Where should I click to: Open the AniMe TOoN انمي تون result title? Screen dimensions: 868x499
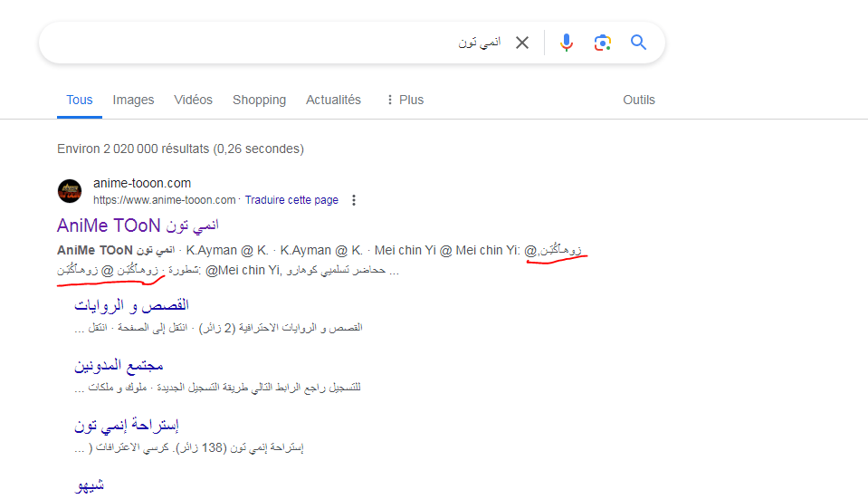tap(138, 226)
